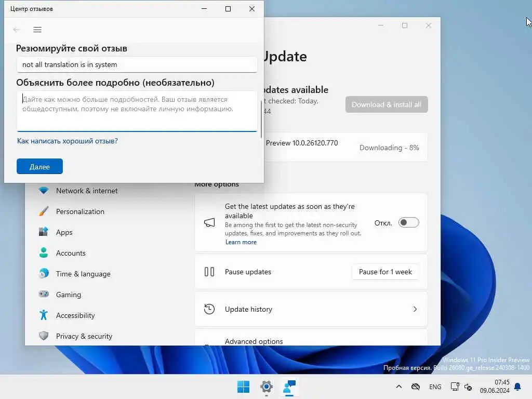Click the Privacy & security shield icon
532x399 pixels.
pyautogui.click(x=44, y=336)
